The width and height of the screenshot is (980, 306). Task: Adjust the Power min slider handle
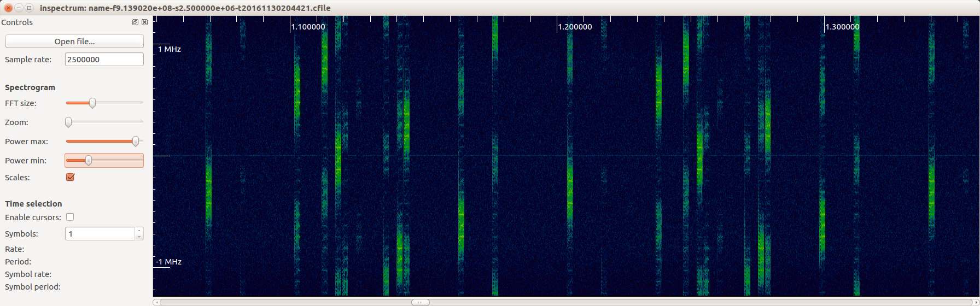click(x=88, y=160)
